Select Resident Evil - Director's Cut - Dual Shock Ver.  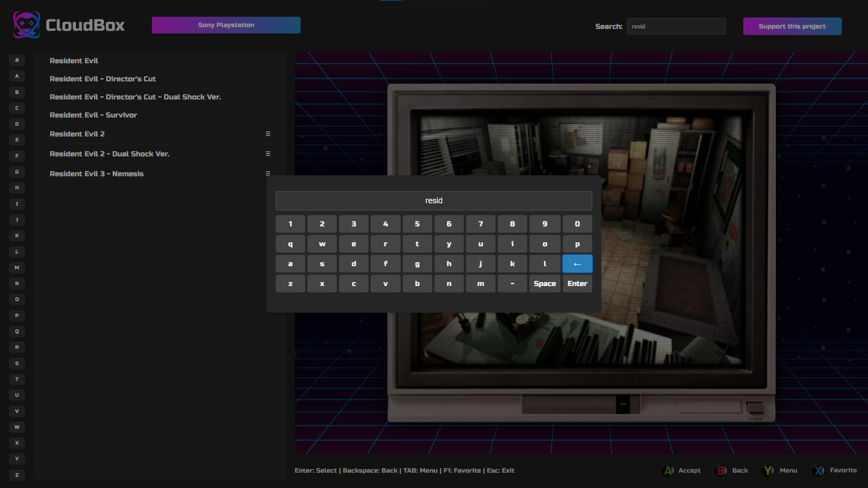click(160, 97)
